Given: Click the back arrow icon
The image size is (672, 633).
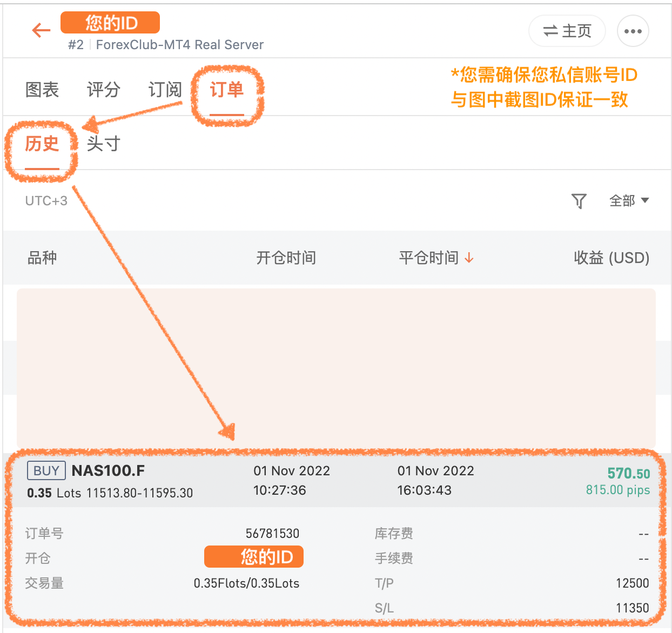Looking at the screenshot, I should tap(41, 30).
